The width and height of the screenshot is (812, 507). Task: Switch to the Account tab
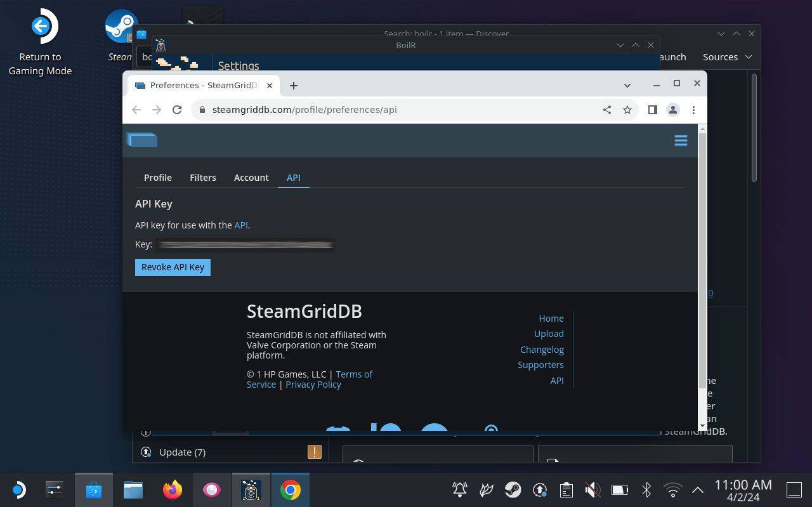pos(251,178)
